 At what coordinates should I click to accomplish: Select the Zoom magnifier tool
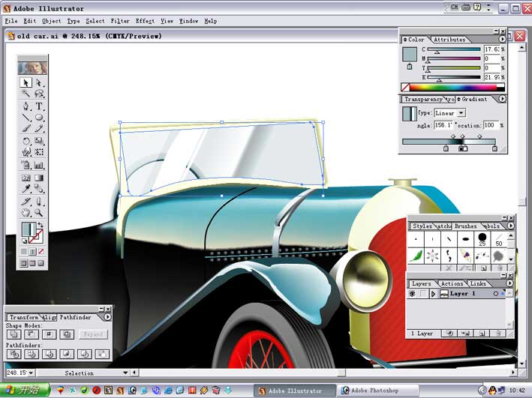[39, 213]
